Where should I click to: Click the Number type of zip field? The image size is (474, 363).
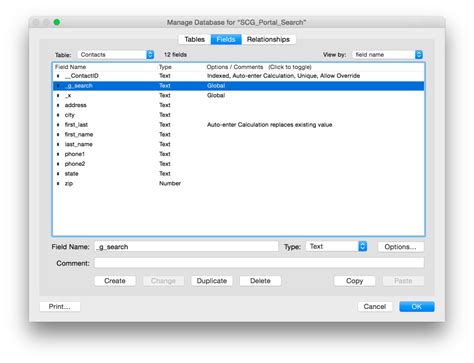click(170, 183)
